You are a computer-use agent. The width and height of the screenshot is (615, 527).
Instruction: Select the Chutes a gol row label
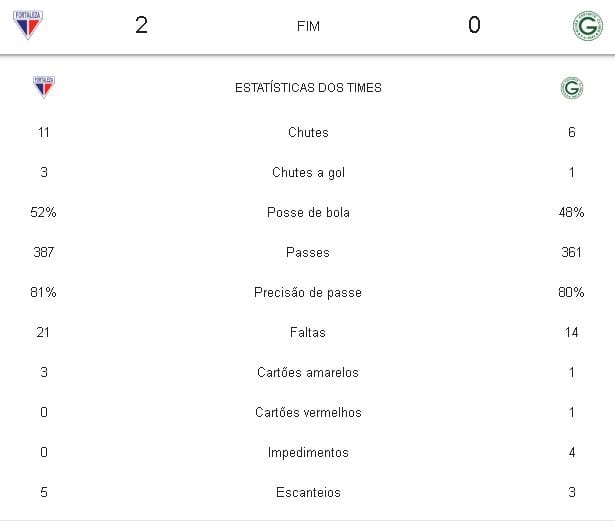coord(308,172)
